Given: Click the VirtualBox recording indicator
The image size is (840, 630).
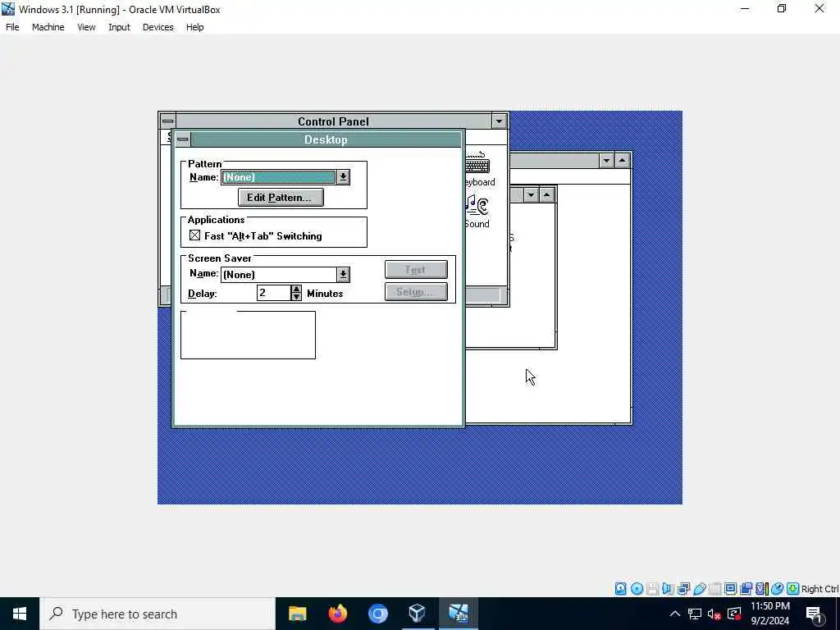Looking at the screenshot, I should point(746,589).
